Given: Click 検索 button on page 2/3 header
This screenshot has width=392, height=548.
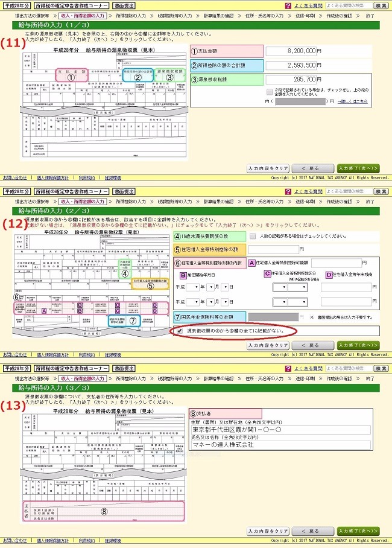Looking at the screenshot, I should 381,192.
